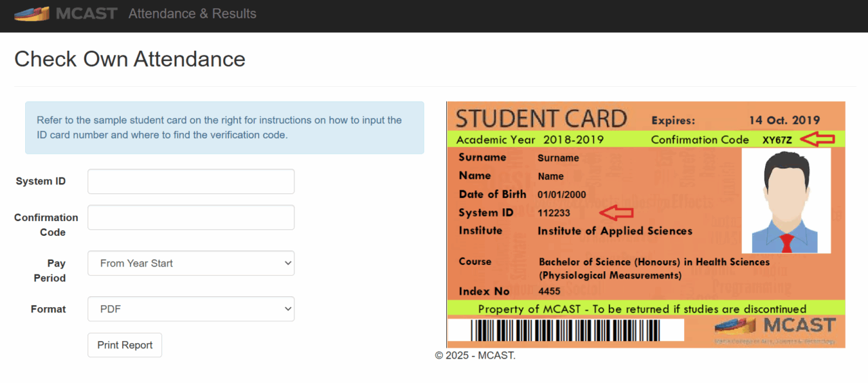868x383 pixels.
Task: Click the barcode on the student card
Action: [x=566, y=330]
